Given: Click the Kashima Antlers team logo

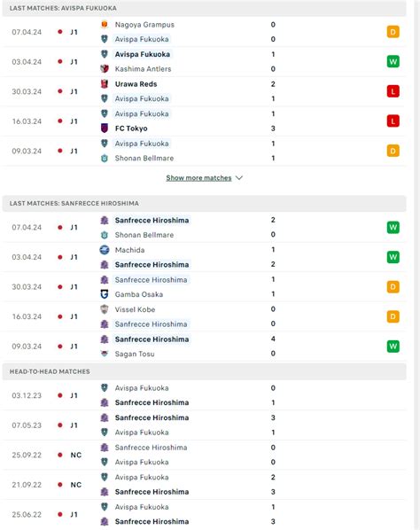Looking at the screenshot, I should (x=105, y=69).
